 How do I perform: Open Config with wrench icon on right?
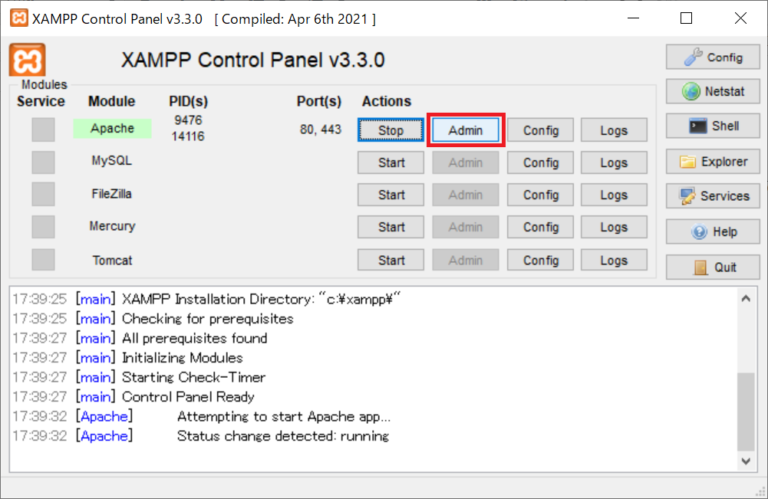(x=711, y=57)
